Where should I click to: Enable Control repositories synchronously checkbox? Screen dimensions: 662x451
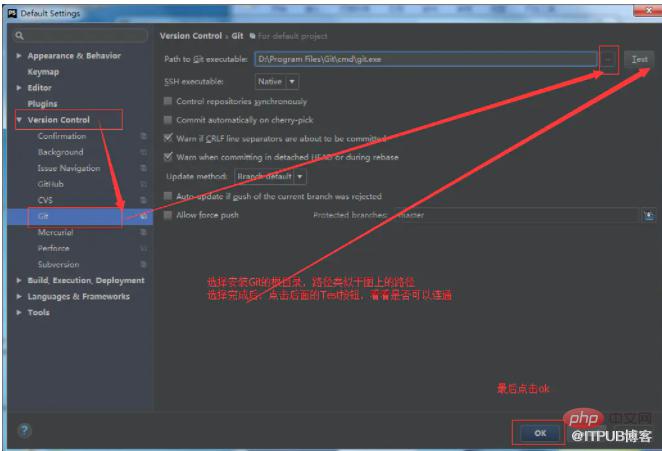[x=168, y=101]
